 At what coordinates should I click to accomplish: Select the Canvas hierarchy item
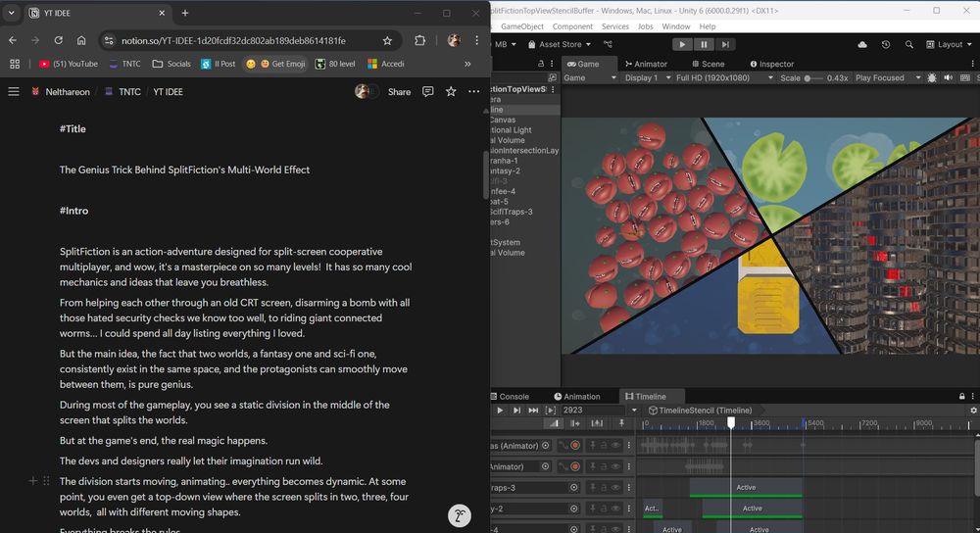coord(525,120)
